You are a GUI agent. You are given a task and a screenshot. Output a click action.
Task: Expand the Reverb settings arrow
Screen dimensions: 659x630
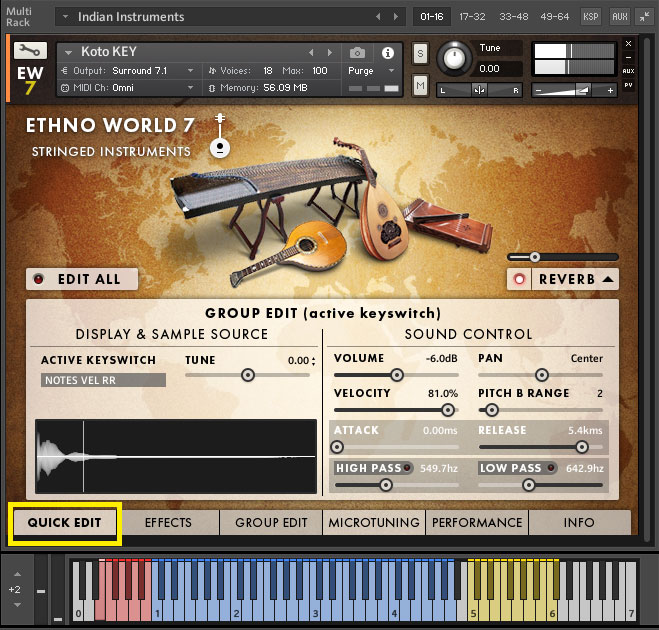[x=608, y=279]
